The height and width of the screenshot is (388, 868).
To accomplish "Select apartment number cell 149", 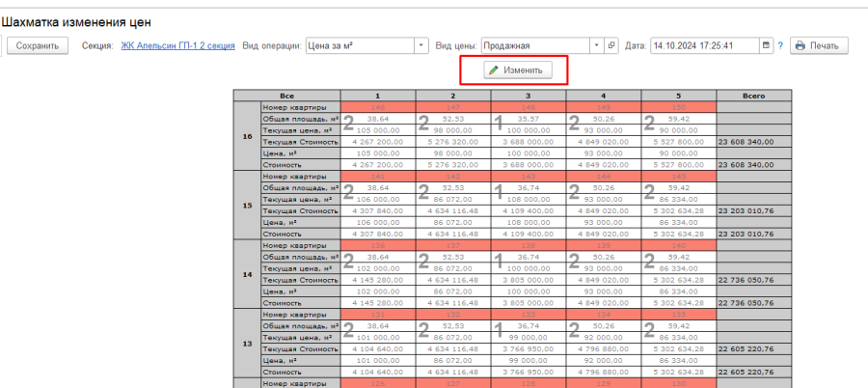I will pyautogui.click(x=604, y=107).
